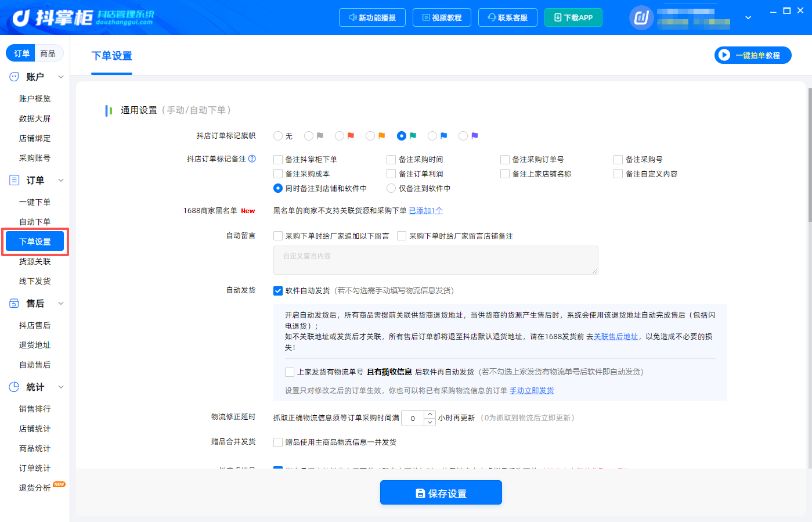
Task: Click the headset icon in 联系客服
Action: (492, 17)
